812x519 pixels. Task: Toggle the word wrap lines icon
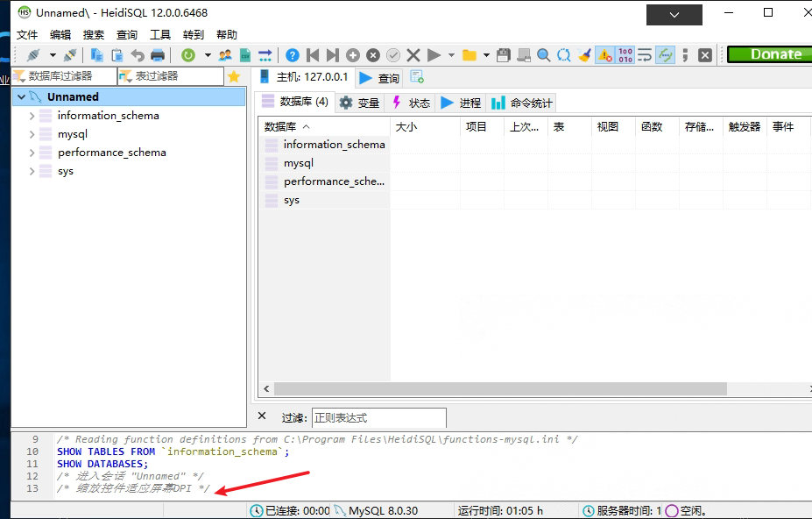(645, 55)
